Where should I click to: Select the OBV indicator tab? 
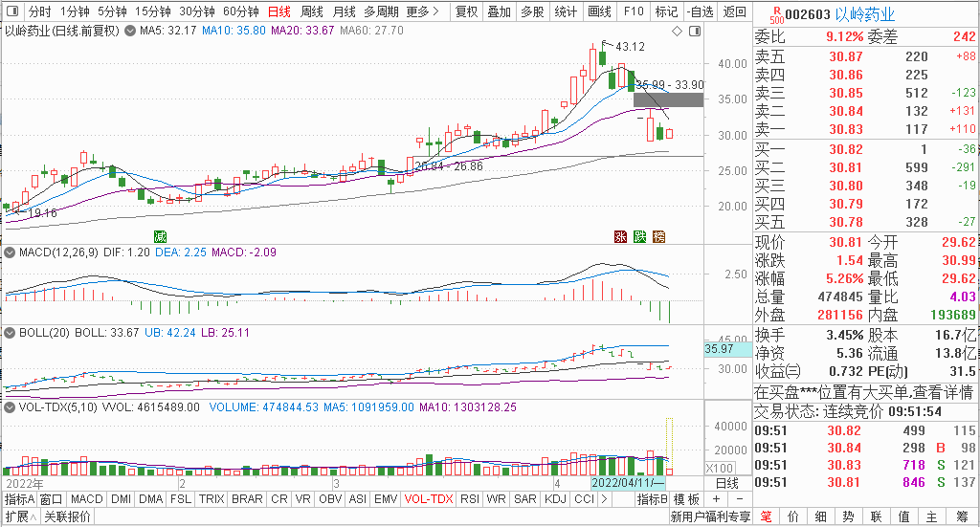click(x=330, y=499)
